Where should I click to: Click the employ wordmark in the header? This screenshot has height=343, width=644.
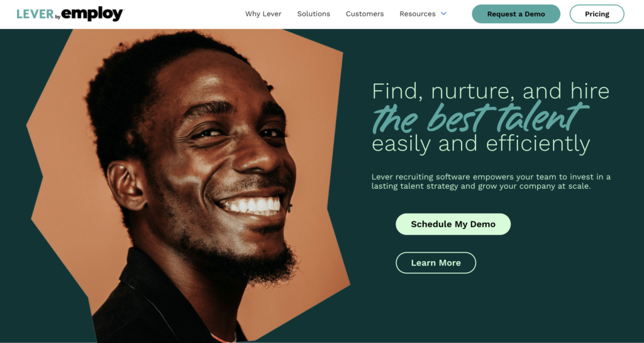pos(92,14)
